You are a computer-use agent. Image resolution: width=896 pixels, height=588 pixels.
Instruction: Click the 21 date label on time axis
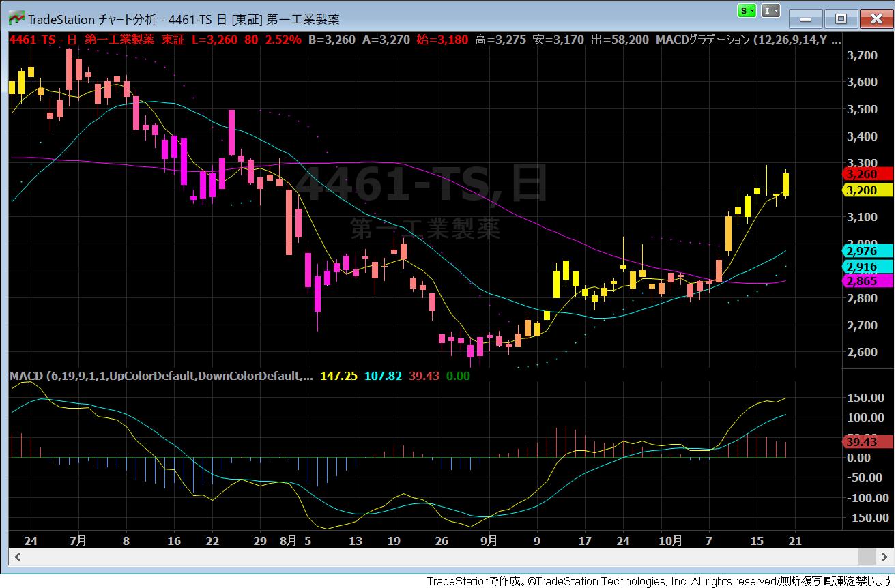[x=795, y=541]
